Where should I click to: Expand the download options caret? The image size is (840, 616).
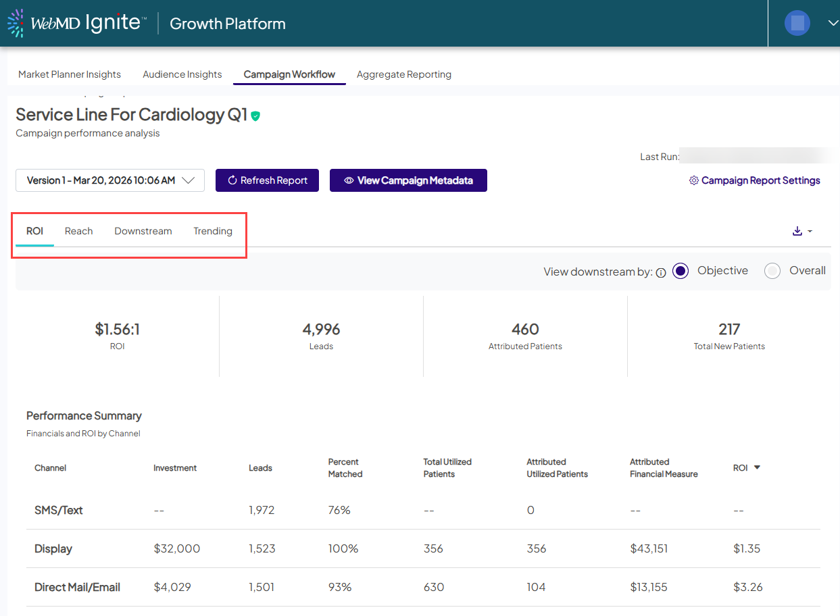pyautogui.click(x=810, y=231)
